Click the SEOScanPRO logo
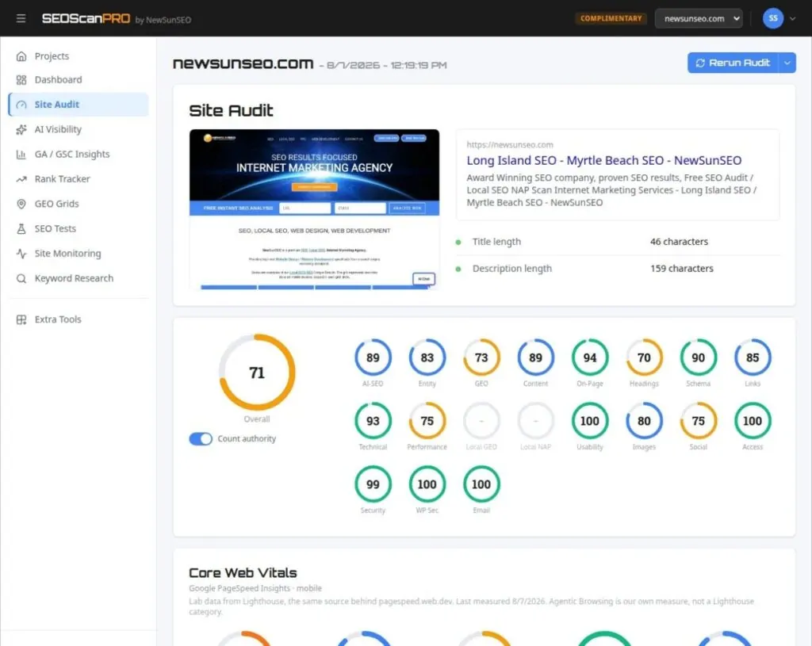 click(x=86, y=19)
